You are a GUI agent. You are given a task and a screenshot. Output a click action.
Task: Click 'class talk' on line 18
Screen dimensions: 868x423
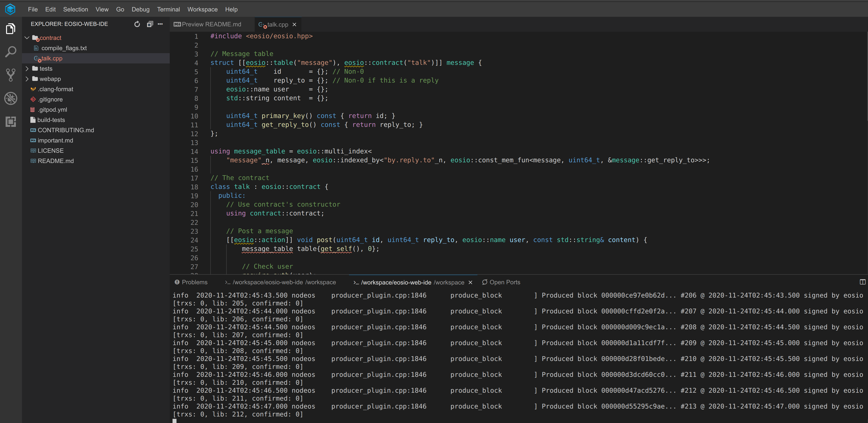pos(230,187)
